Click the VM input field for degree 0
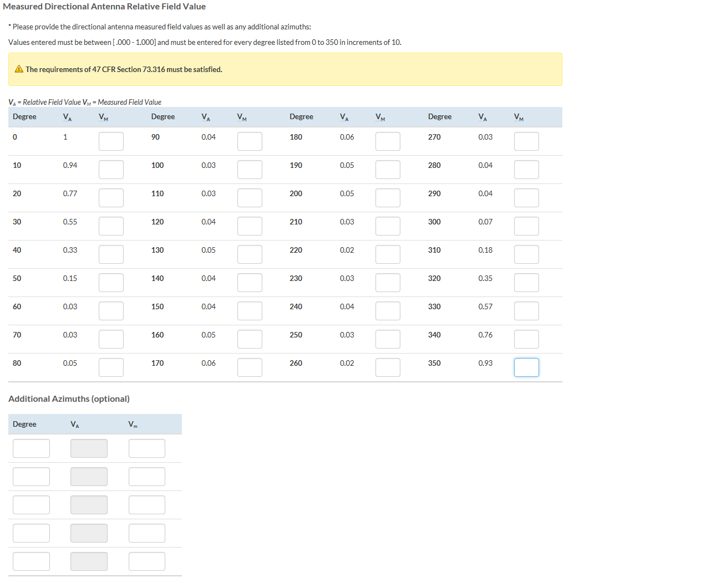Viewport: 701px width, 588px height. 111,141
